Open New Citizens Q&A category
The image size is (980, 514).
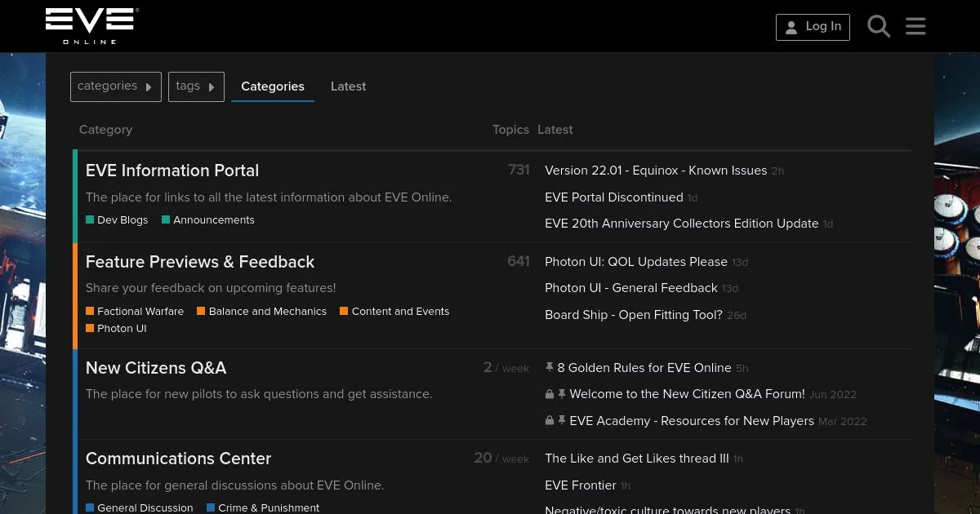coord(156,368)
